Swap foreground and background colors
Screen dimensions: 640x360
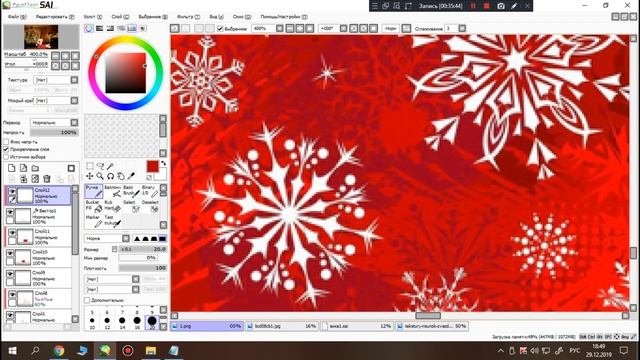point(163,164)
